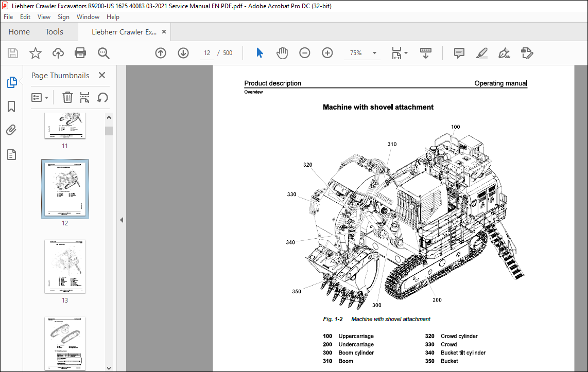This screenshot has width=588, height=372.
Task: Delete selected page thumbnail trash icon
Action: pos(67,97)
